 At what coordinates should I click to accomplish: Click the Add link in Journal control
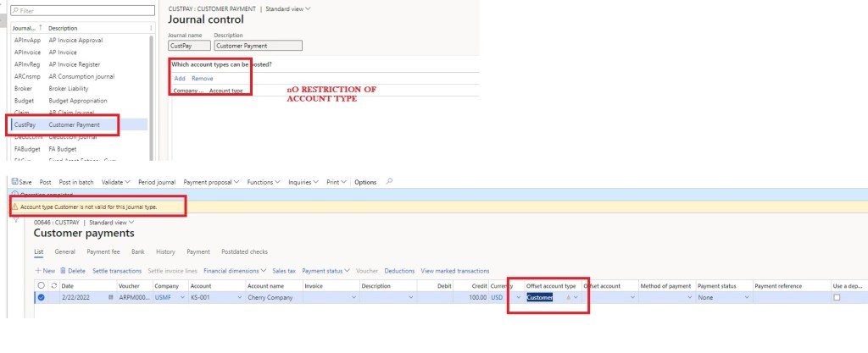tap(180, 78)
